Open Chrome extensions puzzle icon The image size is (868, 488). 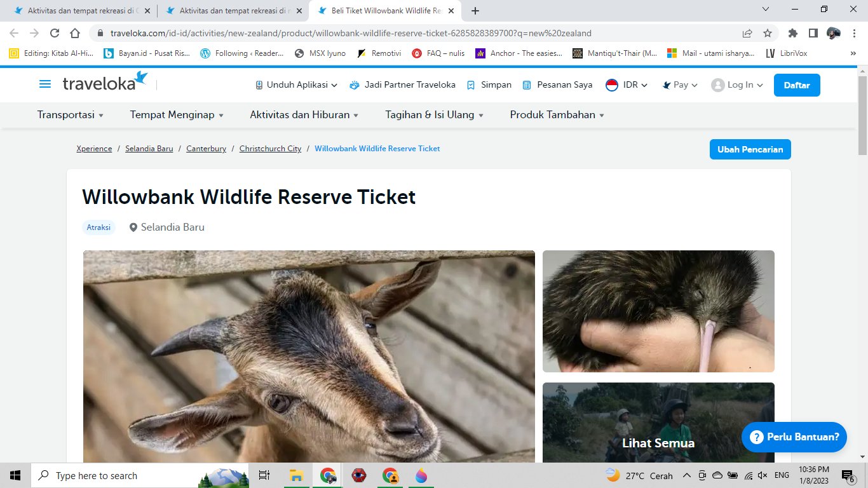tap(792, 33)
